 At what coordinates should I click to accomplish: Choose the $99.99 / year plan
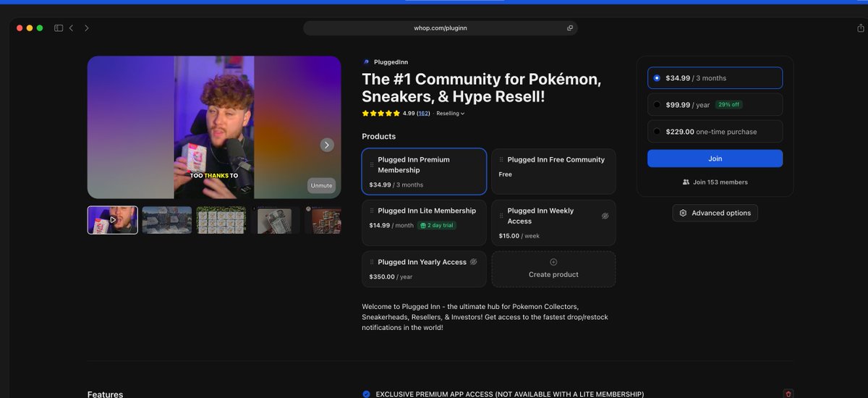pos(715,104)
